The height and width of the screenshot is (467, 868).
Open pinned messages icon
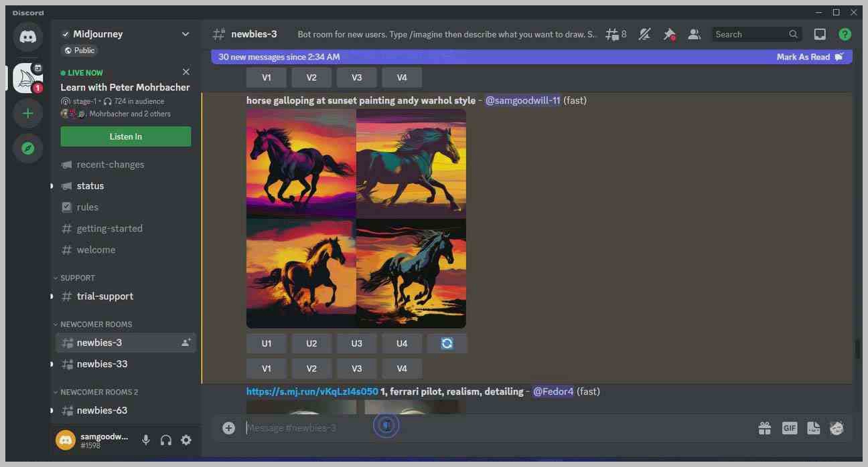(x=669, y=34)
